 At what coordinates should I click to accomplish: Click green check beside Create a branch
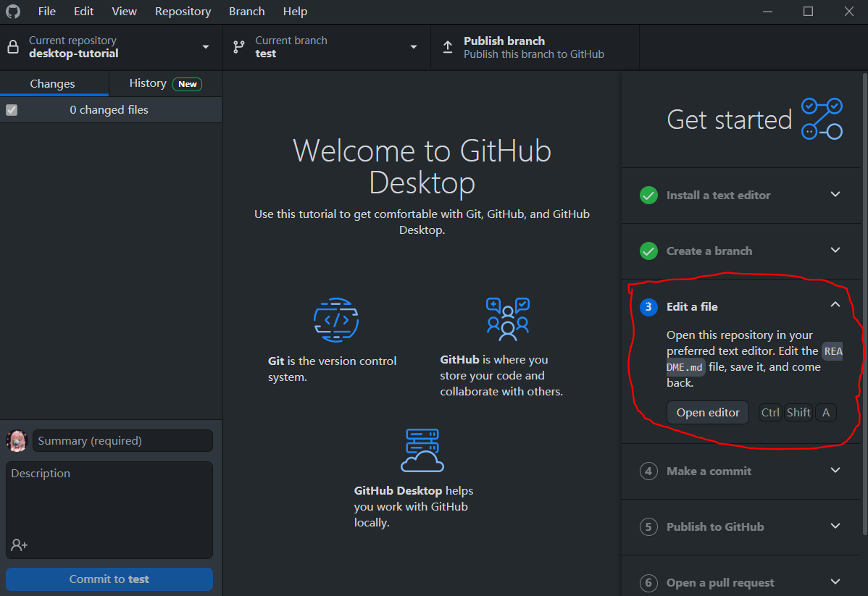point(648,251)
